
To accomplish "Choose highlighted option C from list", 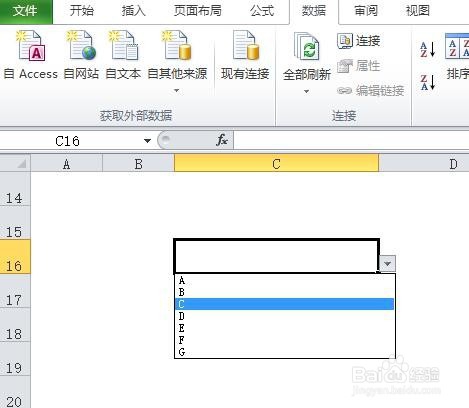I will pos(284,304).
